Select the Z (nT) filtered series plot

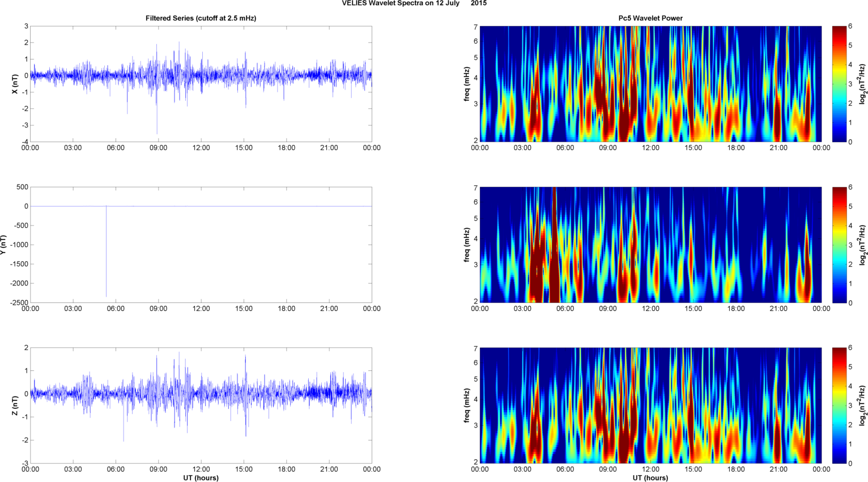(201, 406)
